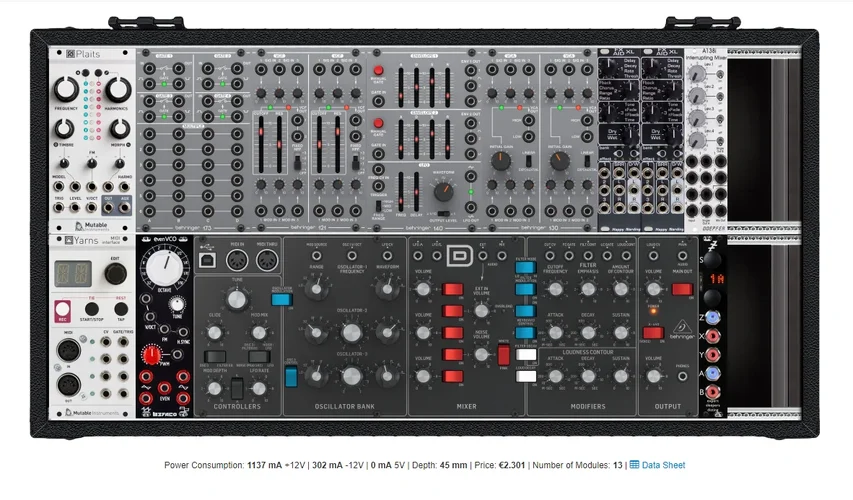Click the red X jack on right module
853x500 pixels.
[713, 336]
